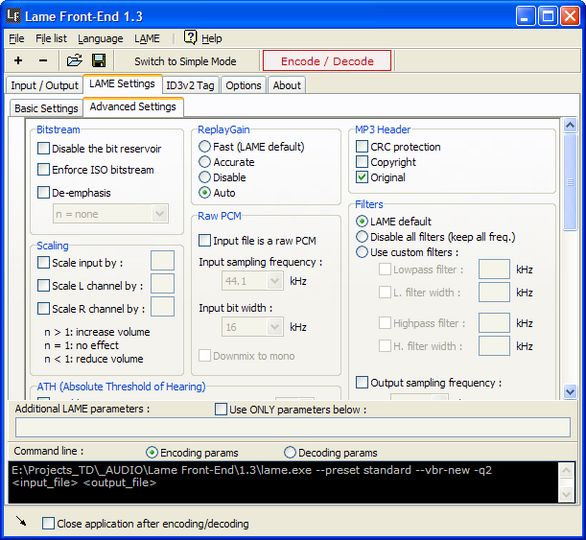Enable Scale input by checkbox

pos(43,262)
